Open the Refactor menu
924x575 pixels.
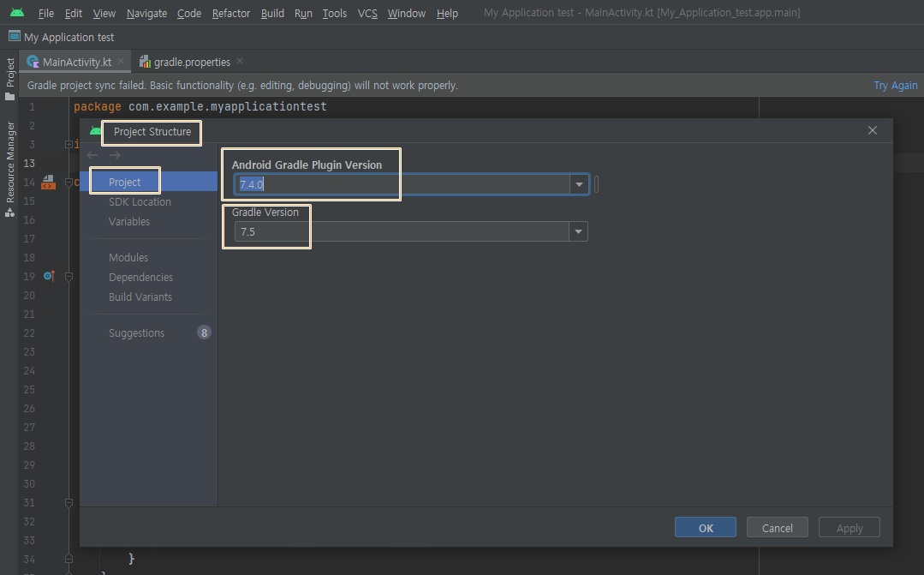point(230,13)
